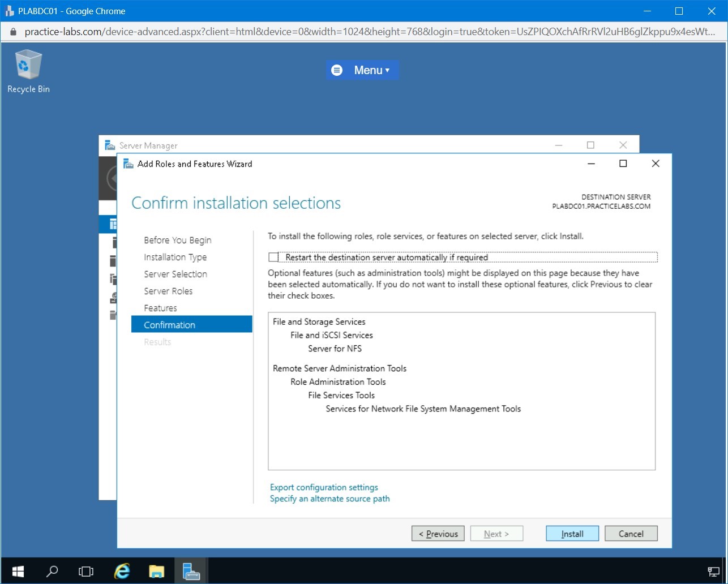Click Export configuration settings link
Screen dimensions: 728x584
324,487
